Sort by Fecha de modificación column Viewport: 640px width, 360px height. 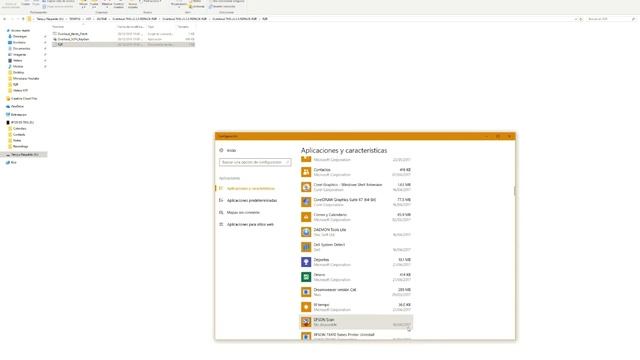[132, 27]
